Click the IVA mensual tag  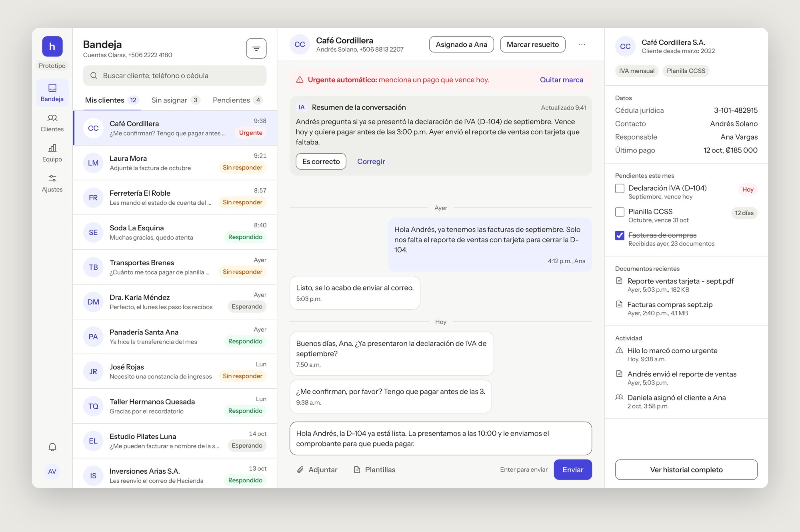point(637,71)
